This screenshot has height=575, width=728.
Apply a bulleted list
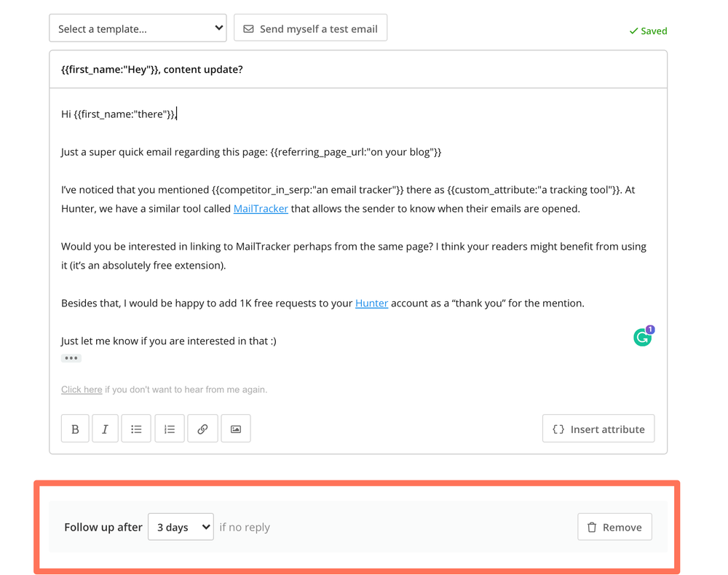(136, 428)
